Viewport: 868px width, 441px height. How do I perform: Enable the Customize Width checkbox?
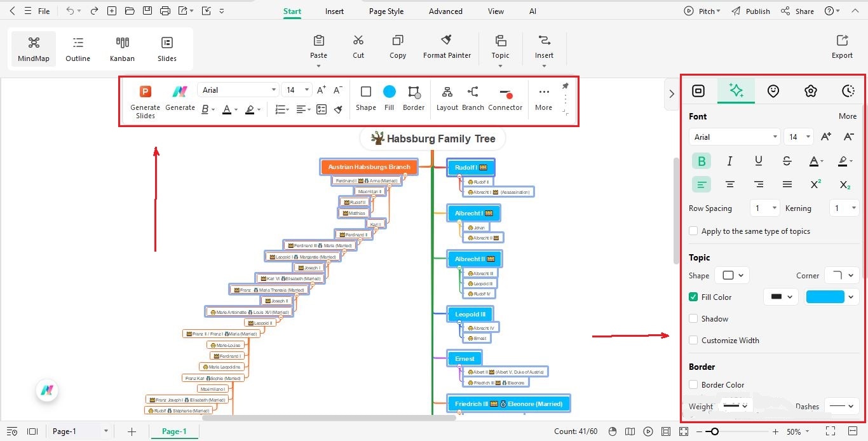point(693,340)
